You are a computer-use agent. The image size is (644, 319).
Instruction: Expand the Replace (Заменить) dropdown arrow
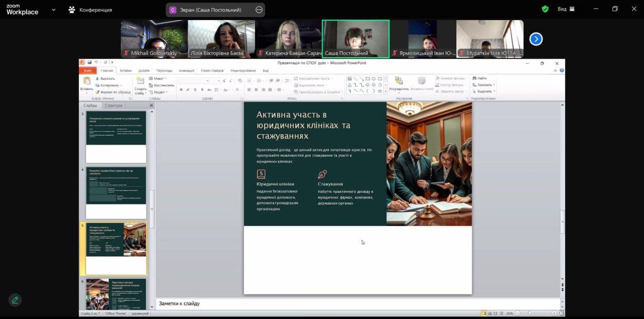click(x=494, y=85)
